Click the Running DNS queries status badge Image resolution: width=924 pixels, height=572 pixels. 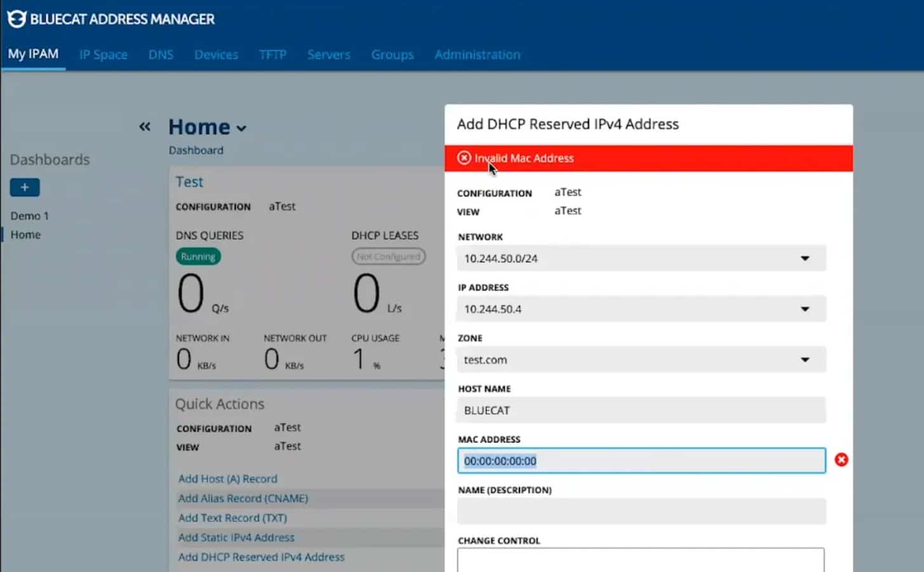(x=198, y=256)
